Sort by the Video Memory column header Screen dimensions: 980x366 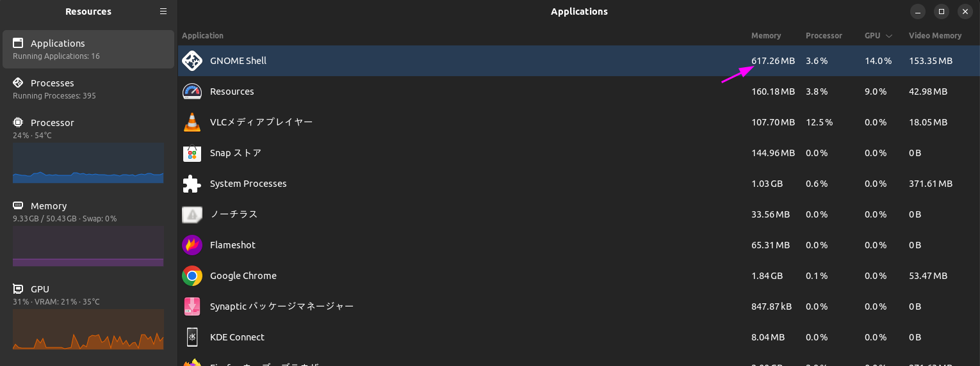[935, 36]
